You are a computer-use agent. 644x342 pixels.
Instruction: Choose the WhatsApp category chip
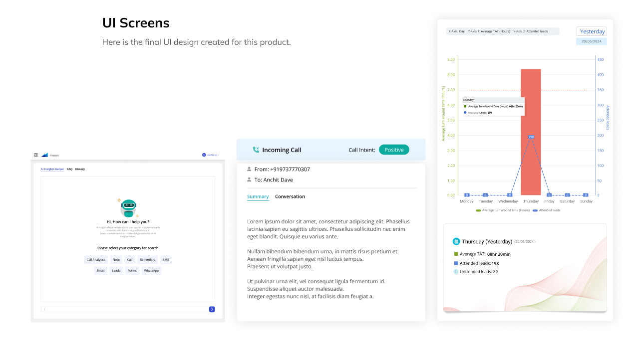[x=151, y=271]
